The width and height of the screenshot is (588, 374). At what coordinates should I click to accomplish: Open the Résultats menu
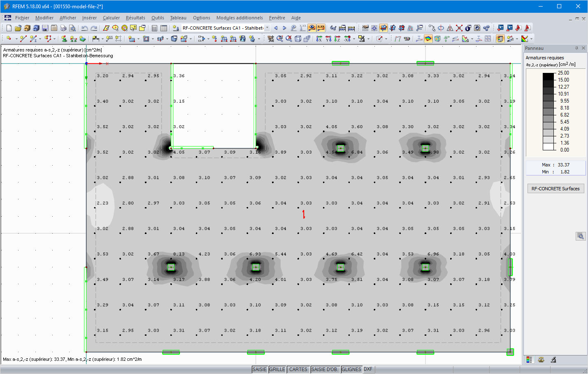[135, 18]
